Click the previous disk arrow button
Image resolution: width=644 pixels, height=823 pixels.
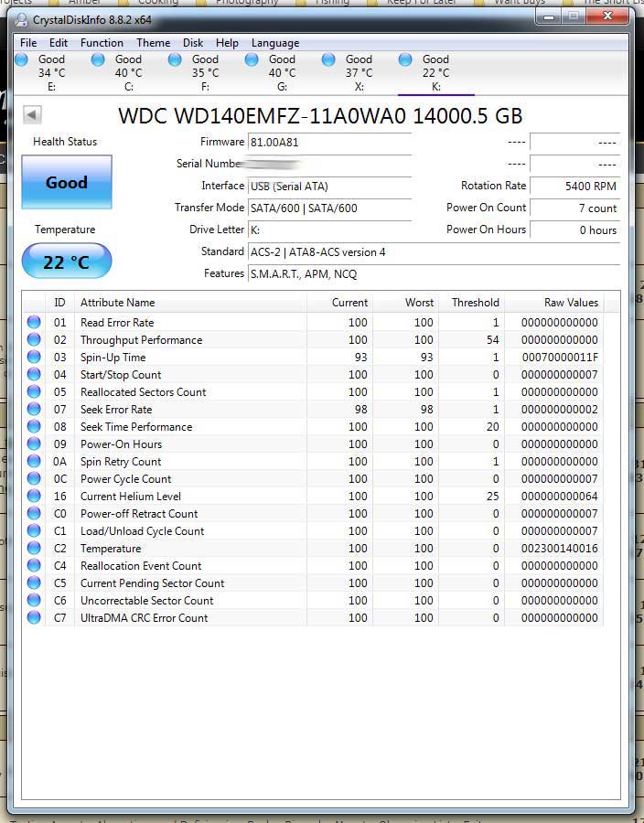[33, 115]
